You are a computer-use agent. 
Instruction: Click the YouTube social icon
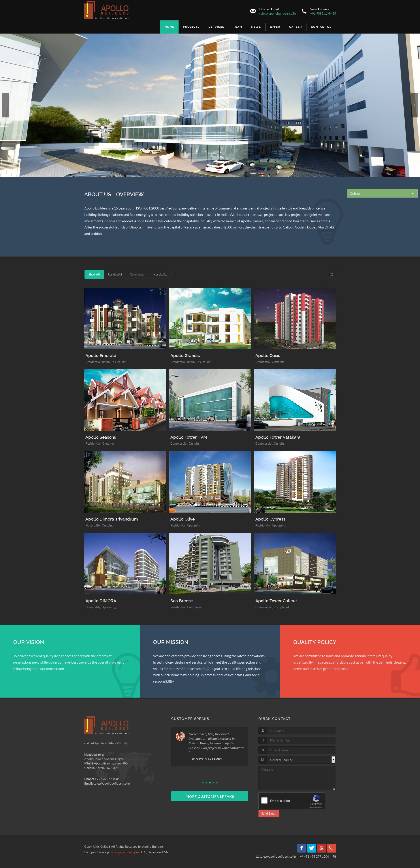pyautogui.click(x=321, y=848)
